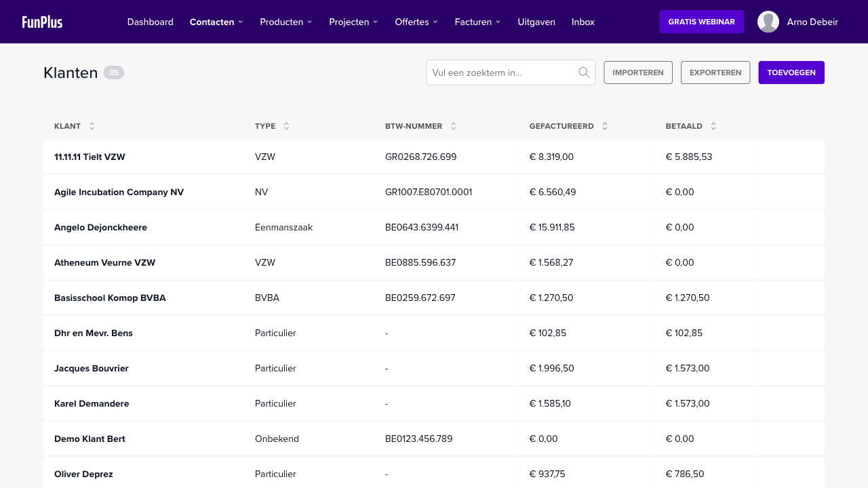Sort table by Klant column arrows
Screen dimensions: 868x488
click(92, 126)
